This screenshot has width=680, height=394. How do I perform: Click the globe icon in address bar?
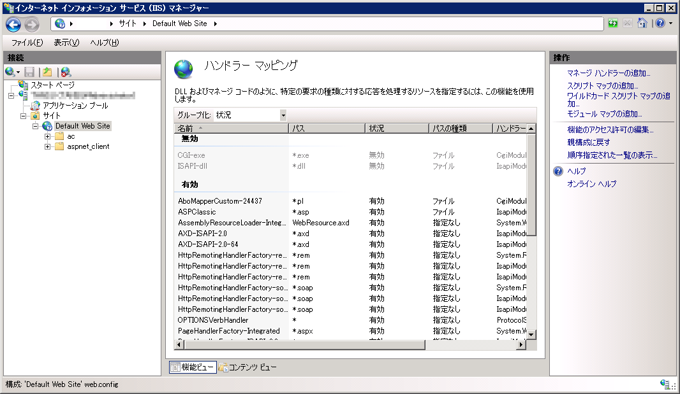point(60,24)
